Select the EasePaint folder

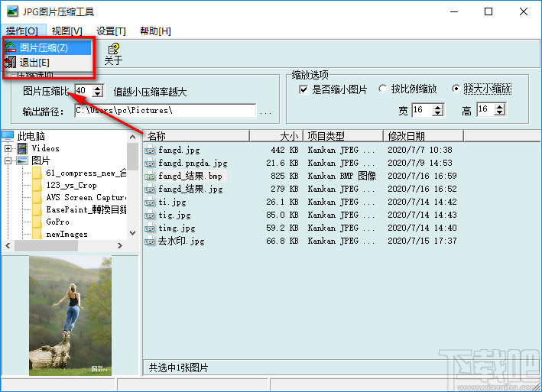coord(86,209)
